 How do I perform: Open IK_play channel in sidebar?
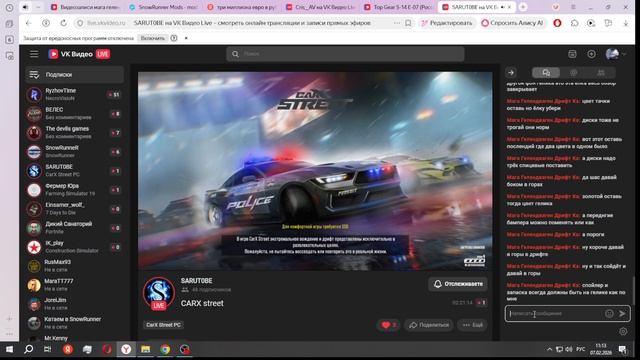[75, 247]
